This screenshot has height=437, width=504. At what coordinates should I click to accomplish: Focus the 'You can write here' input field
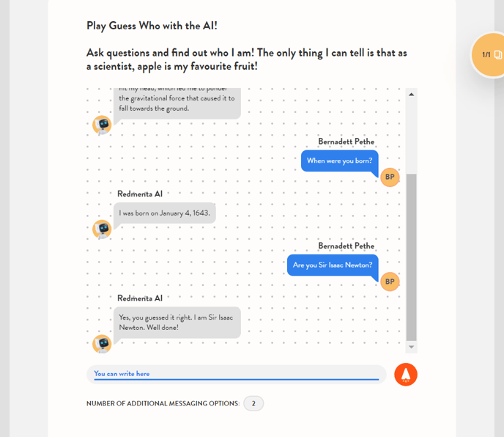click(x=236, y=374)
